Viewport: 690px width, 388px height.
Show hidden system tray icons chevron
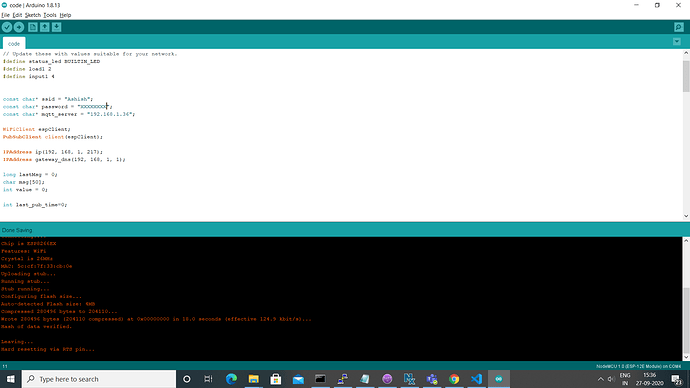tap(600, 379)
